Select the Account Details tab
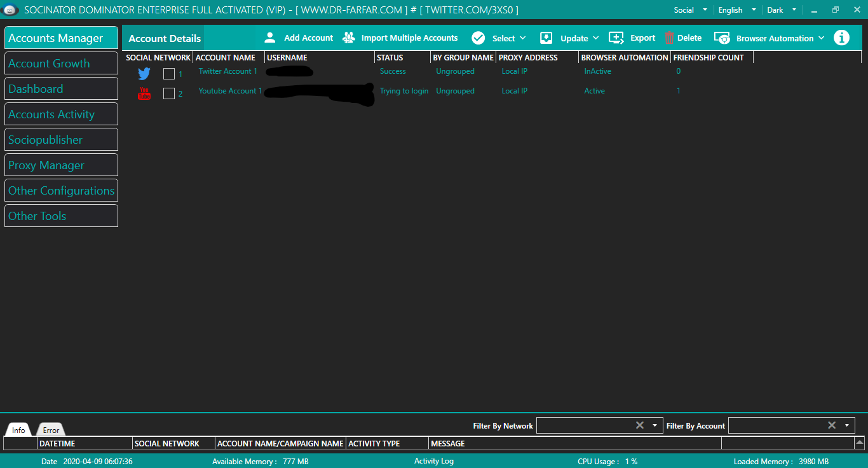868x468 pixels. click(x=164, y=38)
